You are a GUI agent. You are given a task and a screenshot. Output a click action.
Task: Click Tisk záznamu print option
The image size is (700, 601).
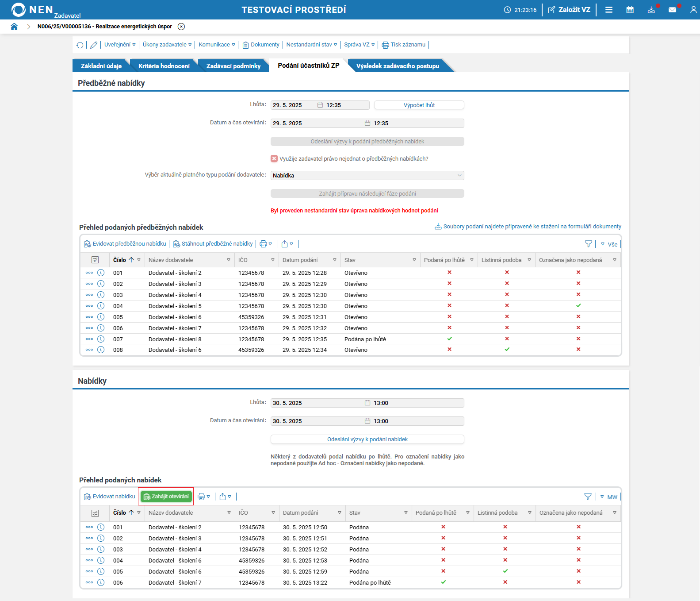point(404,45)
